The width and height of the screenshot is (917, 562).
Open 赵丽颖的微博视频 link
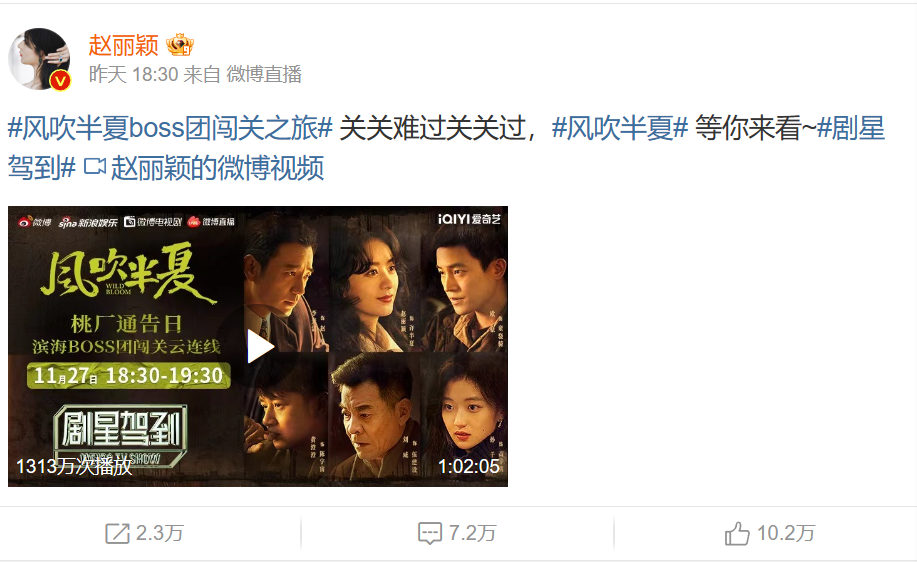tap(217, 167)
